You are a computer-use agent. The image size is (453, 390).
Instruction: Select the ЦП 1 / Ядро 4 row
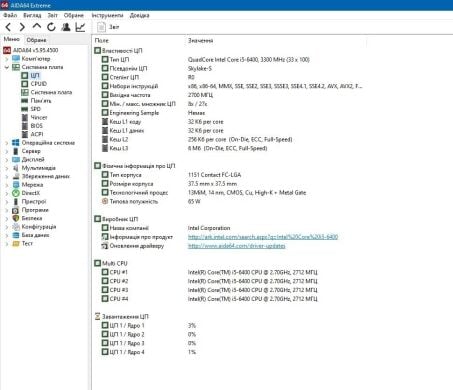tap(230, 352)
